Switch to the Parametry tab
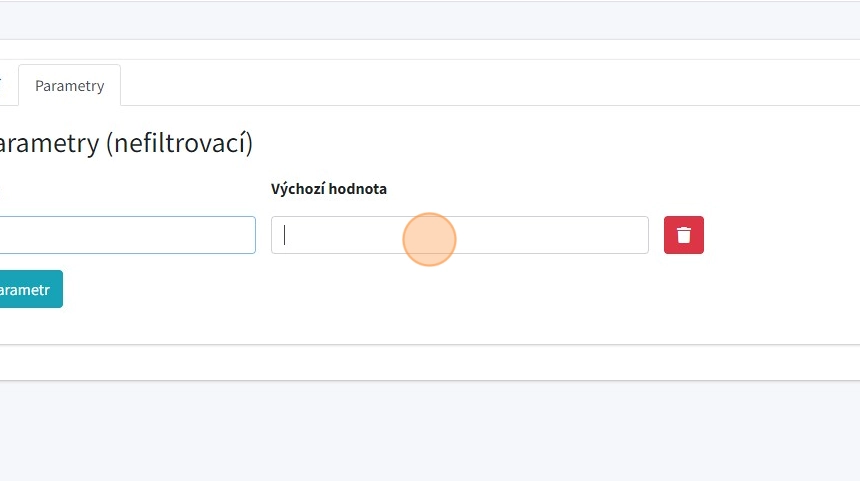The image size is (860, 481). coord(69,86)
